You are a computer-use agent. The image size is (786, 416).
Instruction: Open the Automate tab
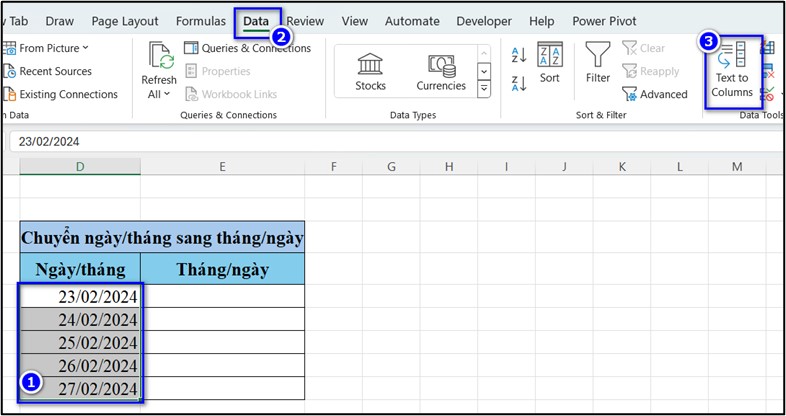(x=412, y=22)
